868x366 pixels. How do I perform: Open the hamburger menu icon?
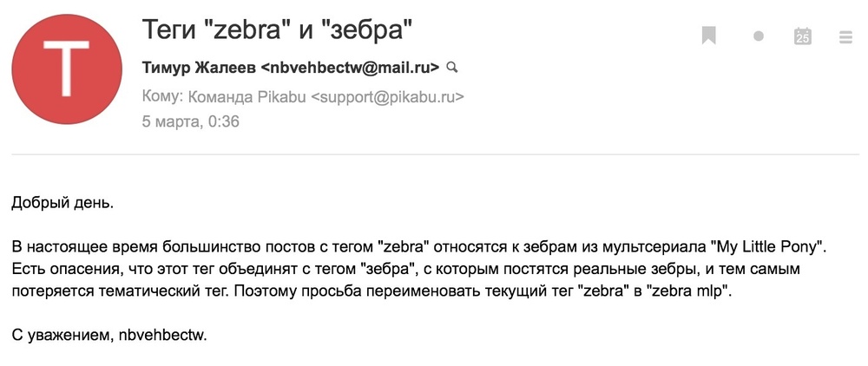click(x=846, y=36)
